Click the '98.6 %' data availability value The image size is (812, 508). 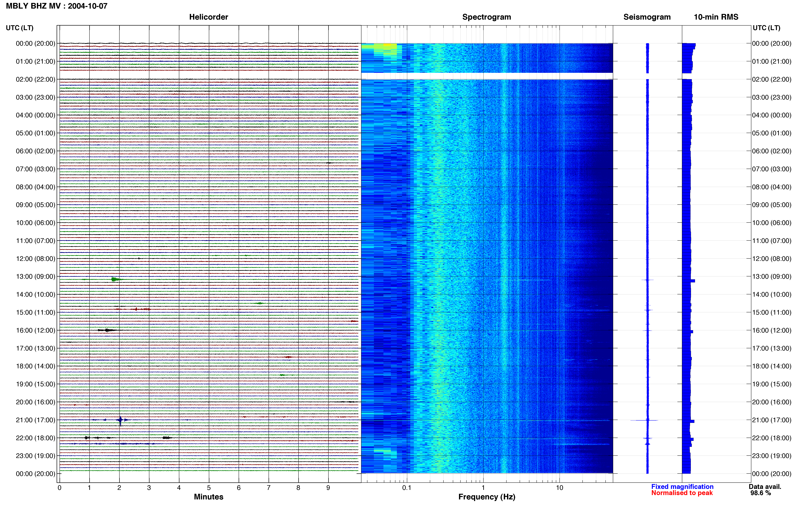click(x=761, y=493)
